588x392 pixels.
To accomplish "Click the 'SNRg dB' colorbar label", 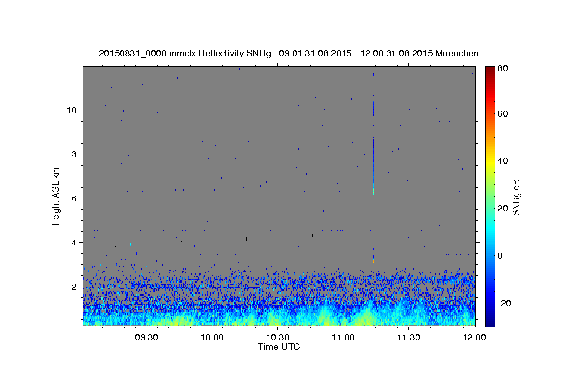I will pos(516,197).
